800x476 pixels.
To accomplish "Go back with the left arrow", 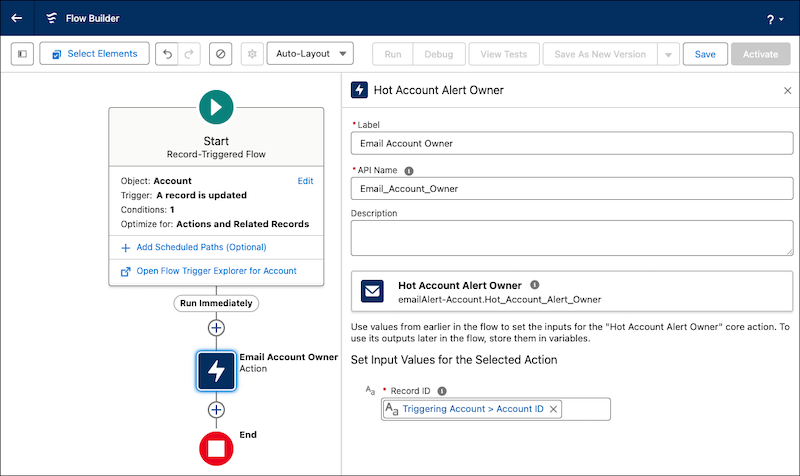I will tap(17, 18).
